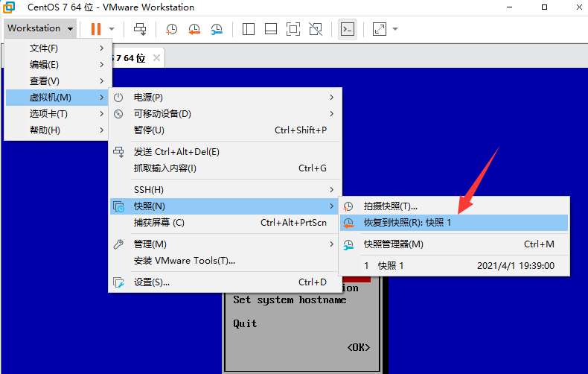The image size is (588, 374).
Task: Open 快照管理器(M) in the submenu
Action: point(454,244)
